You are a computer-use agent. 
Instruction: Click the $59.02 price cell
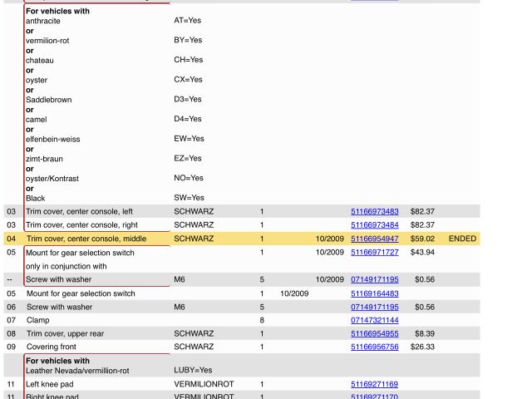422,239
